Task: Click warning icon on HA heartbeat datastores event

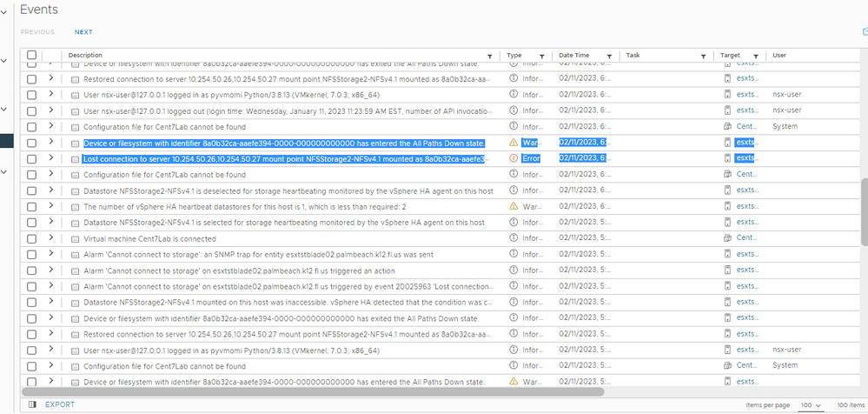Action: pos(513,206)
